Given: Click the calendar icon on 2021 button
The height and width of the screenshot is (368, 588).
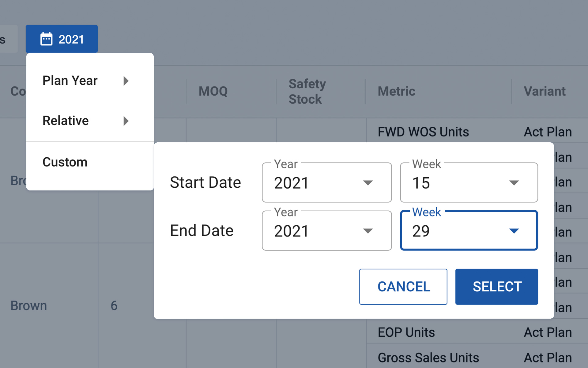Looking at the screenshot, I should click(x=46, y=39).
